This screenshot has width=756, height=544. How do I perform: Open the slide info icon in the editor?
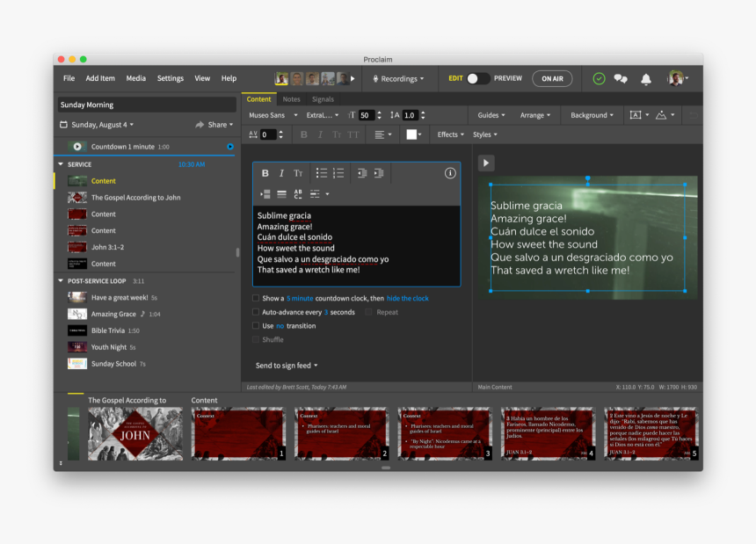point(449,172)
